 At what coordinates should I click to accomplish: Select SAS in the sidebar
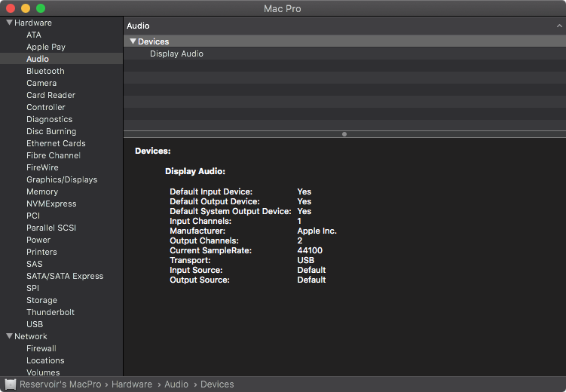pyautogui.click(x=35, y=264)
